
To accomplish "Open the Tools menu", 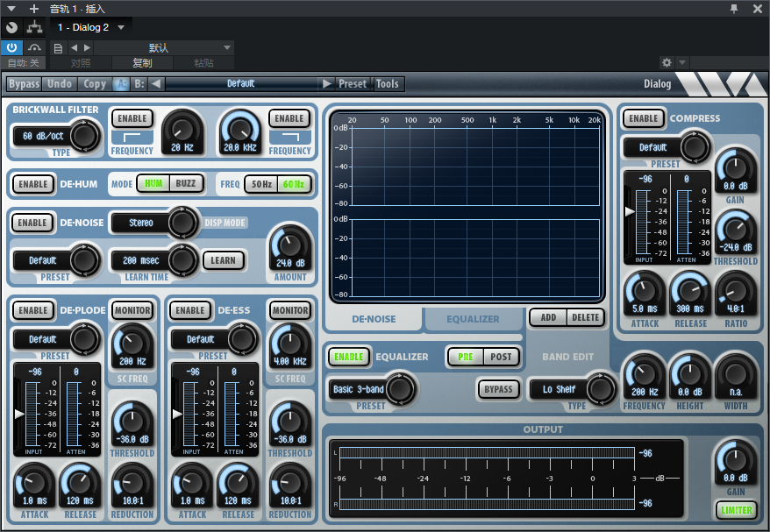I will coord(388,84).
